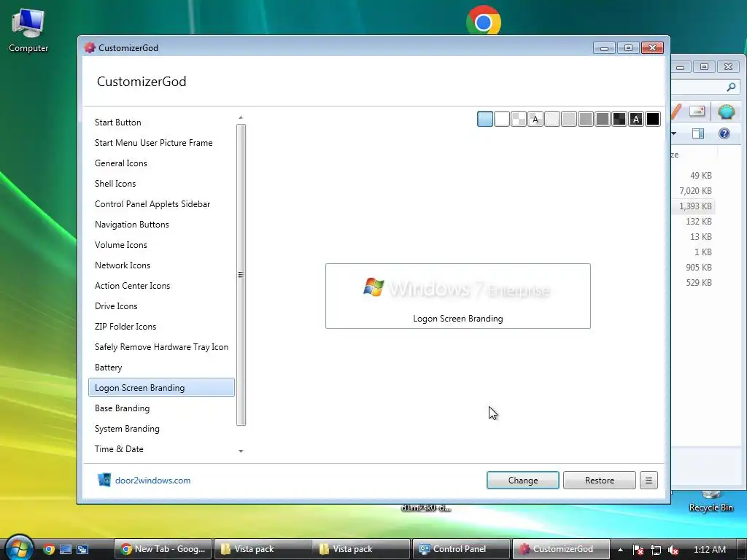The image size is (747, 560).
Task: Select the Recycle Bin desktop icon
Action: tap(711, 502)
